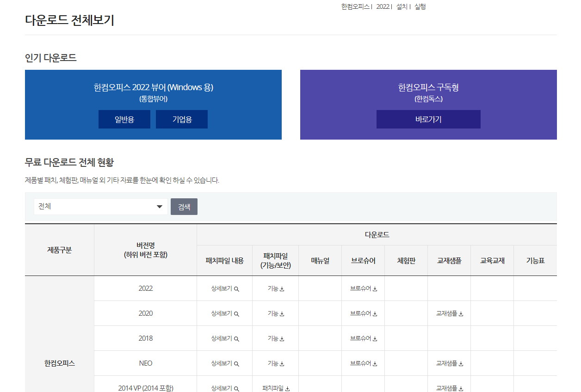
Task: Click the NEO version cell
Action: tap(146, 363)
